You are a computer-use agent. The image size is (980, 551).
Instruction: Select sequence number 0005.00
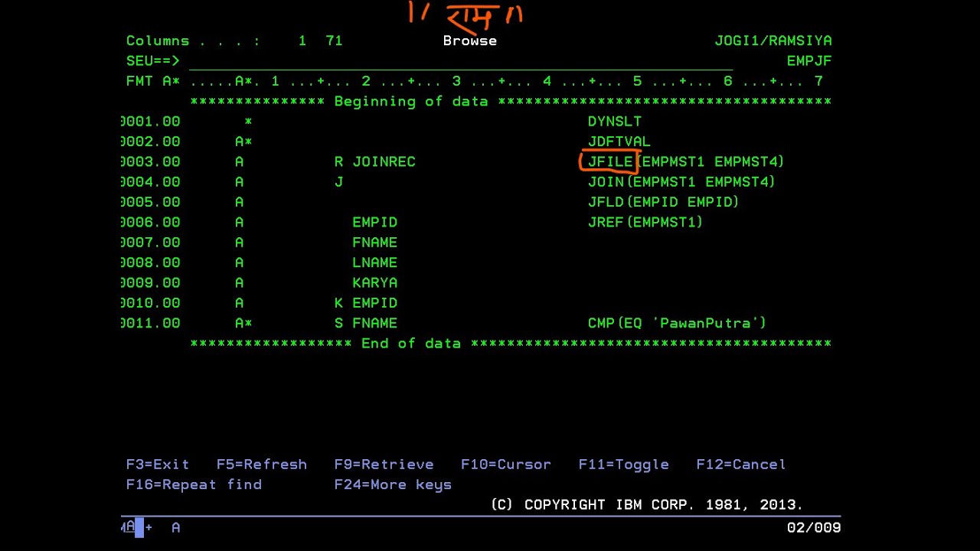click(151, 202)
